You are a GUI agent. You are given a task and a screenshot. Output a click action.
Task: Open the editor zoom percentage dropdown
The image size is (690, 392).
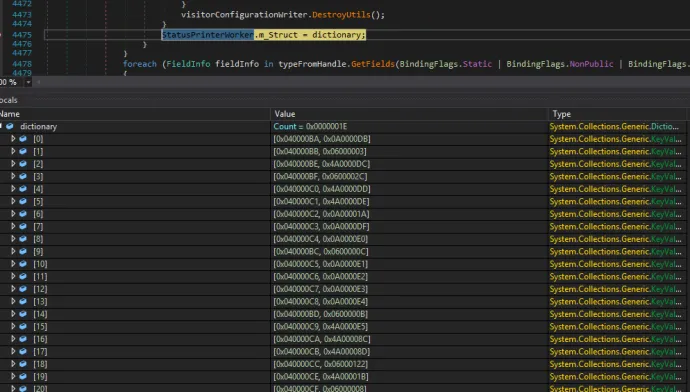tap(28, 82)
